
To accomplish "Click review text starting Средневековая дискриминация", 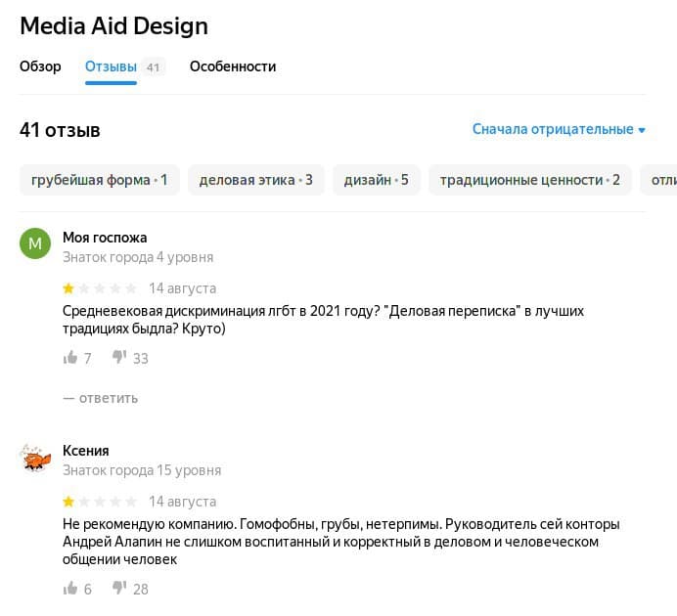I will pyautogui.click(x=323, y=320).
